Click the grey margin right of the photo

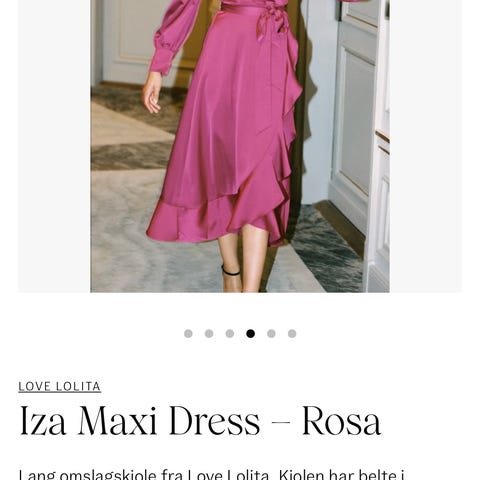pyautogui.click(x=426, y=146)
